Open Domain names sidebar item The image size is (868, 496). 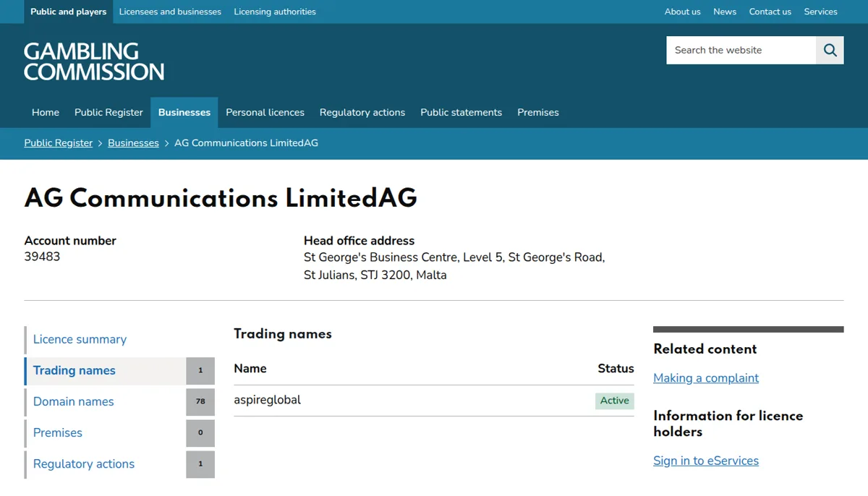pyautogui.click(x=120, y=401)
